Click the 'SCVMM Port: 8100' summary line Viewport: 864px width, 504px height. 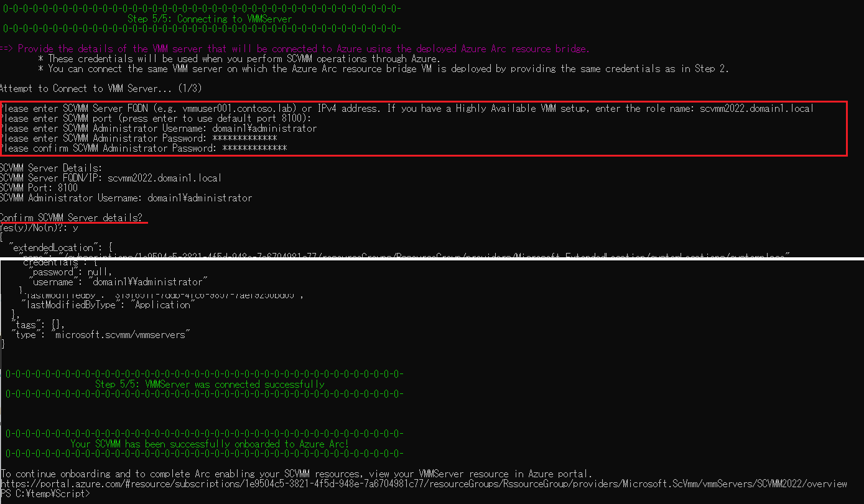(x=39, y=188)
